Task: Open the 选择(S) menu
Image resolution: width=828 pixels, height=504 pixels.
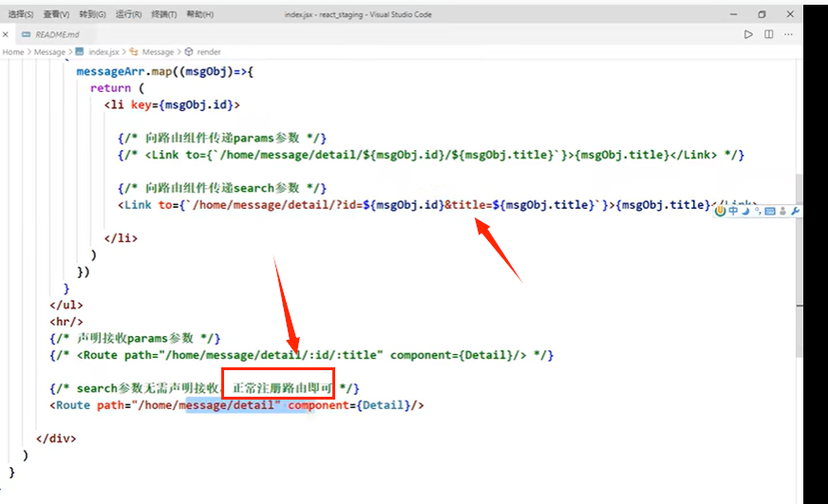Action: (x=21, y=14)
